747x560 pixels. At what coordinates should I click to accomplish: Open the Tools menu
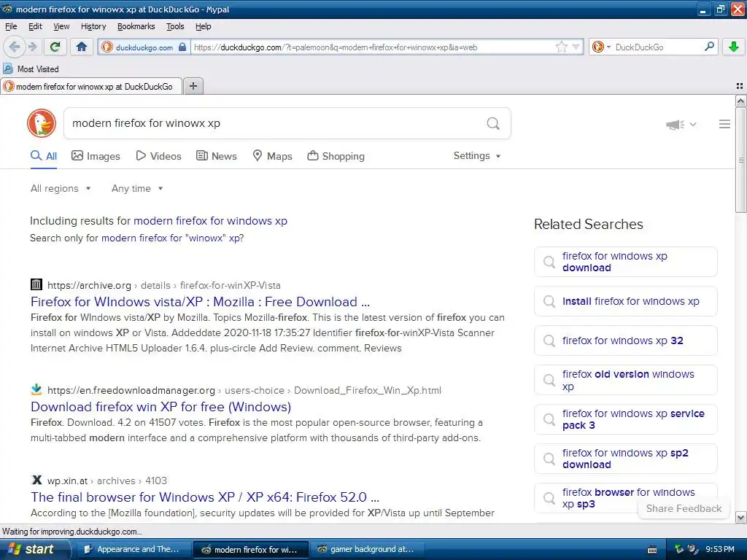pos(175,26)
